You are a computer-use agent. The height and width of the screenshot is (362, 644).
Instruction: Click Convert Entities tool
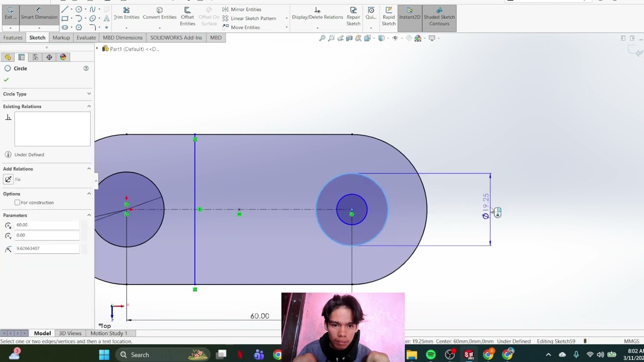(x=159, y=13)
